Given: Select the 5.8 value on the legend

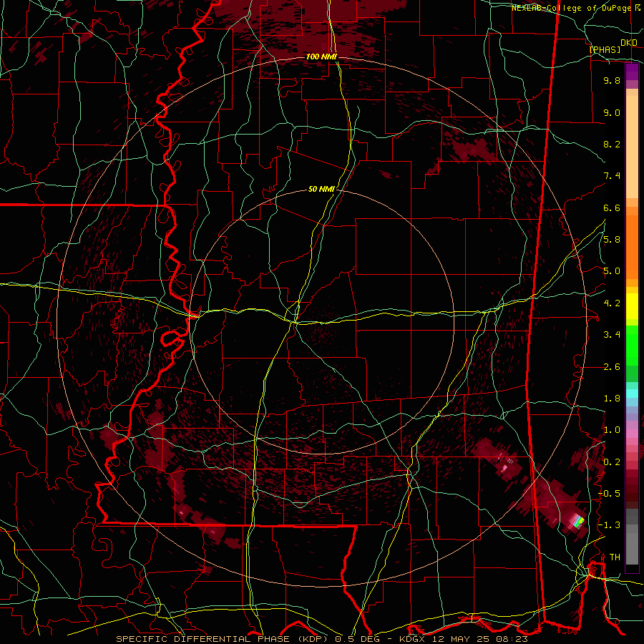Looking at the screenshot, I should (612, 240).
